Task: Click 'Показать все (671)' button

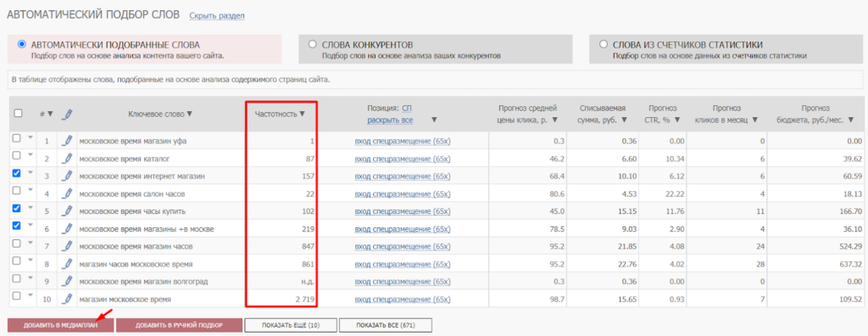Action: tap(386, 326)
